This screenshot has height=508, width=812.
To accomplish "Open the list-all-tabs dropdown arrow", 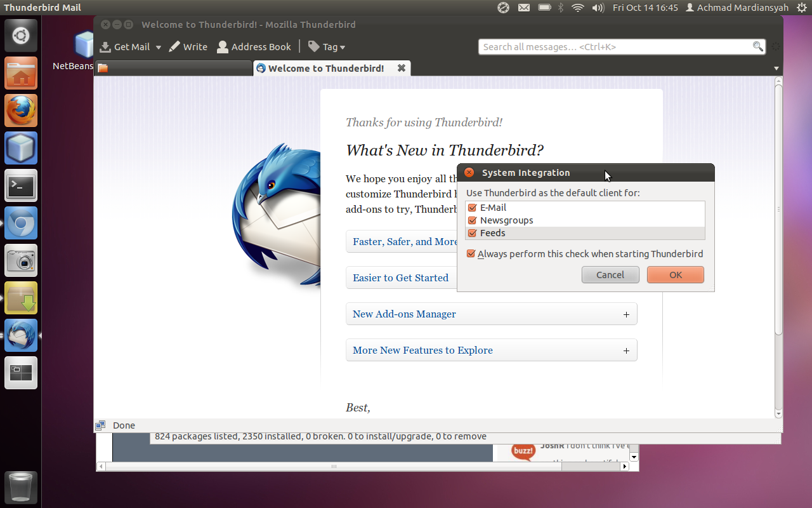I will 776,69.
